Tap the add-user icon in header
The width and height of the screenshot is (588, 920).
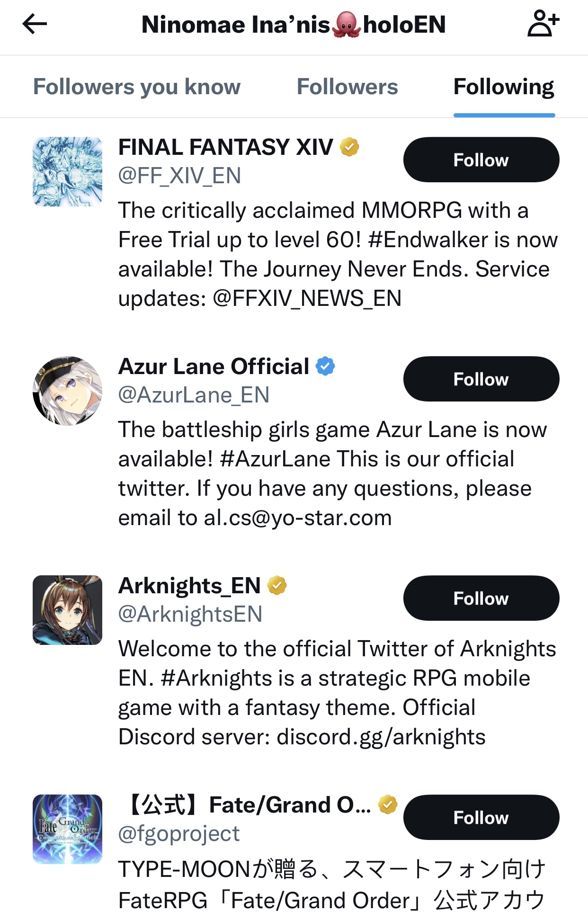click(543, 24)
